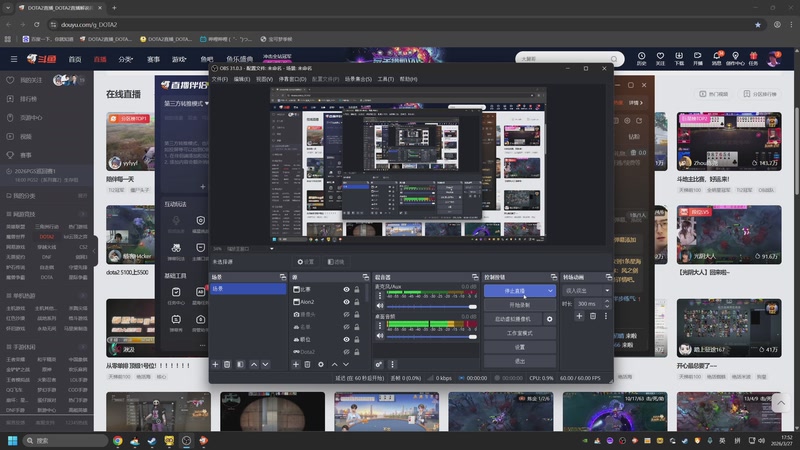Add a new source in Sources panel
Image resolution: width=800 pixels, height=450 pixels.
pyautogui.click(x=295, y=364)
